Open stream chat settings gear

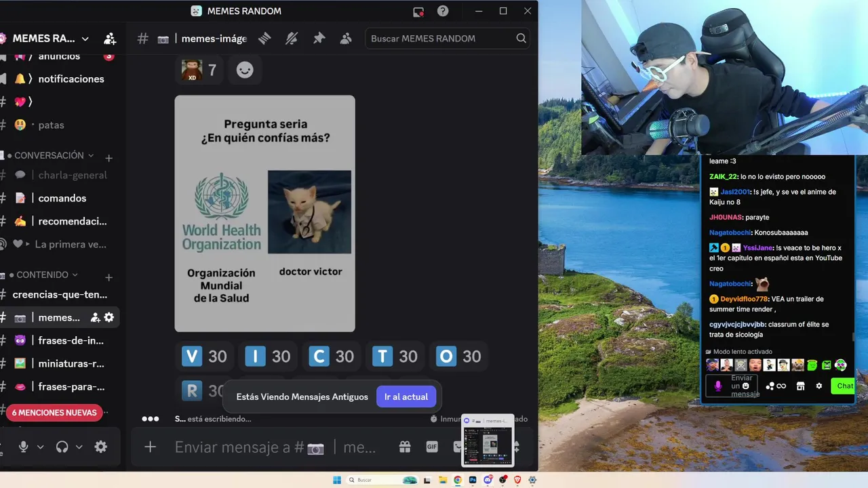(819, 386)
